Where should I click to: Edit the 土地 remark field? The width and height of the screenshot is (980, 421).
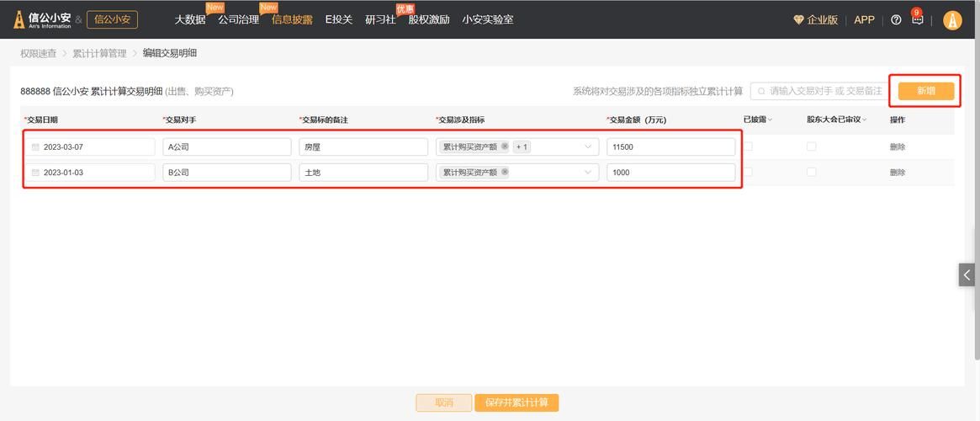click(x=363, y=173)
